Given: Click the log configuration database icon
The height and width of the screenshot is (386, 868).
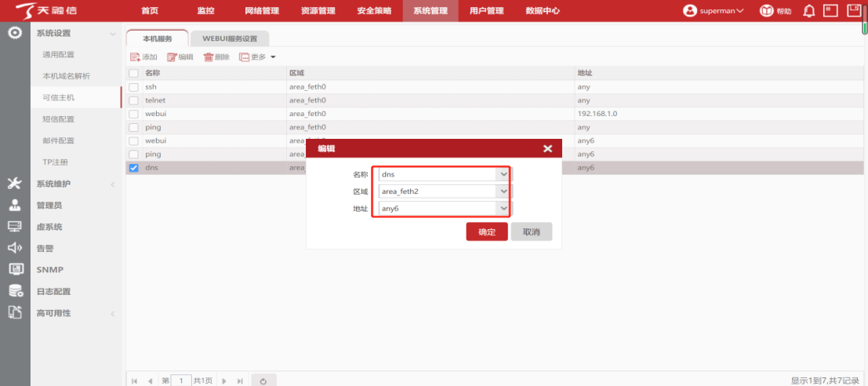Looking at the screenshot, I should pyautogui.click(x=15, y=291).
